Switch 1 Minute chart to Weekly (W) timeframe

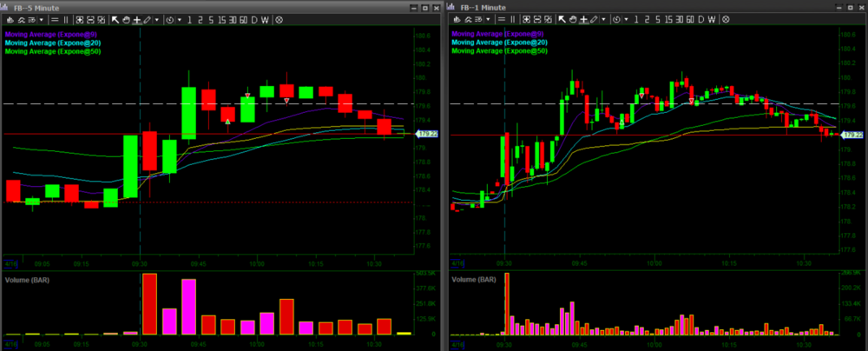tap(711, 18)
